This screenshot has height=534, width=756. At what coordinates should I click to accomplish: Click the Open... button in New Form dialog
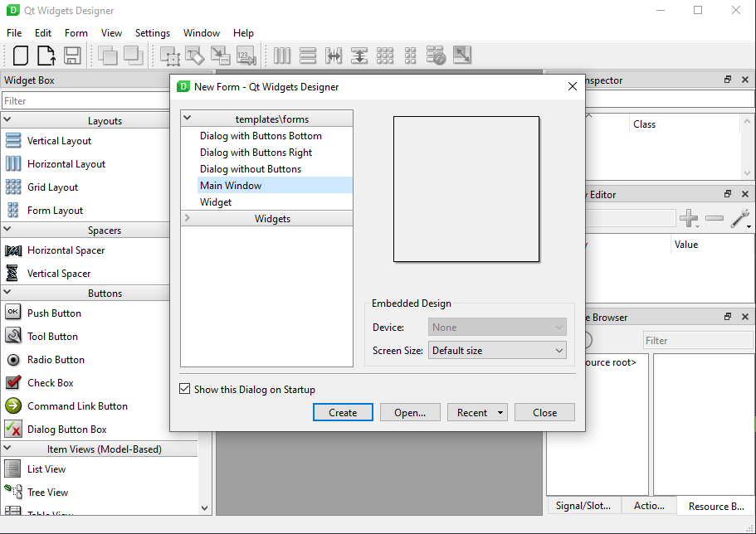click(x=410, y=413)
